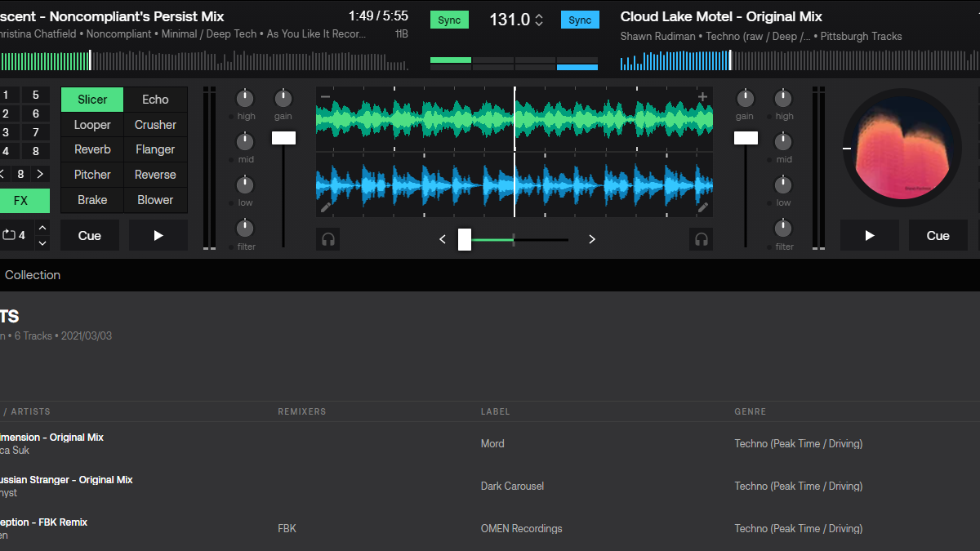Zoom out the waveform with minus icon

click(326, 97)
